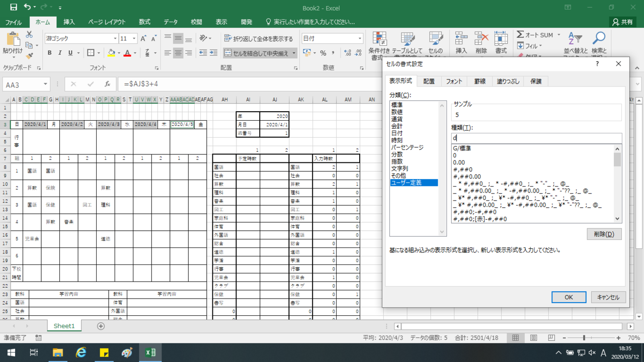The image size is (644, 362).
Task: Toggle Underline formatting
Action: [x=70, y=53]
